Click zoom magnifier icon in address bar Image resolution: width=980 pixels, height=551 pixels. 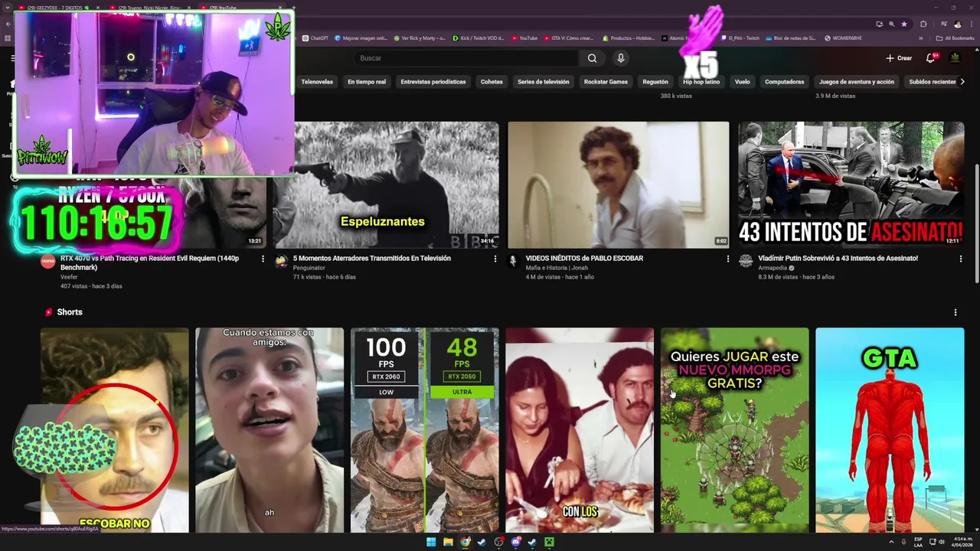coord(891,24)
